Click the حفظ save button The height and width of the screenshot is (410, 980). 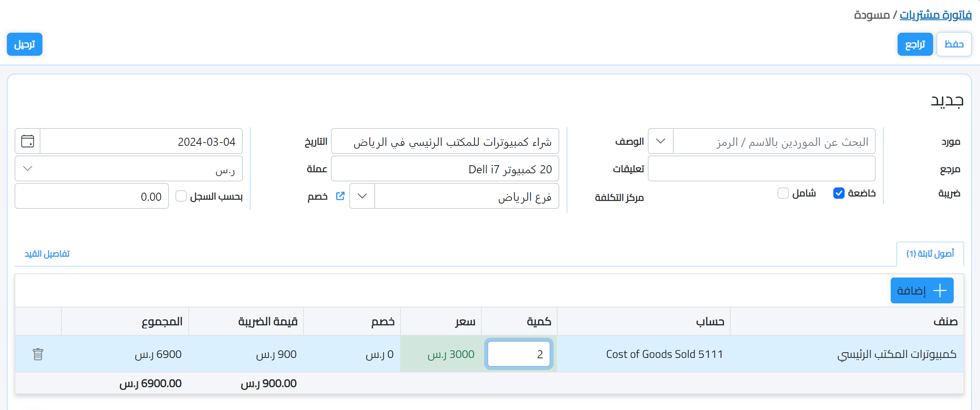954,44
